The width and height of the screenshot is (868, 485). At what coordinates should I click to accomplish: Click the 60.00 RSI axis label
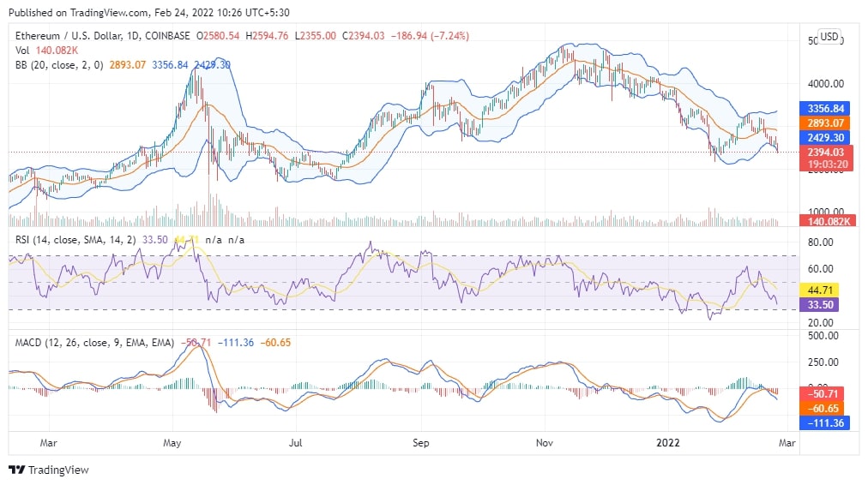coord(820,269)
